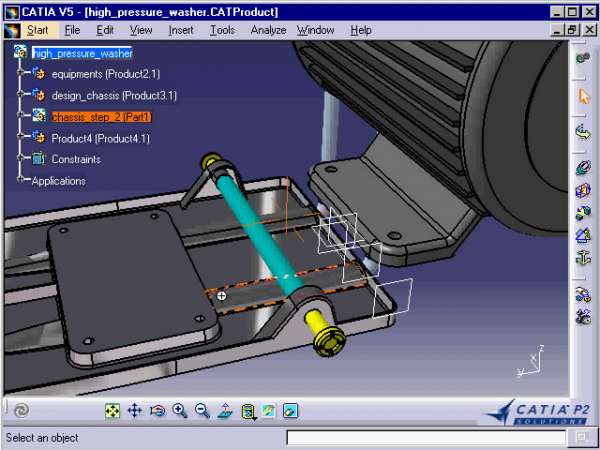600x450 pixels.
Task: Open the Start menu
Action: tap(38, 30)
